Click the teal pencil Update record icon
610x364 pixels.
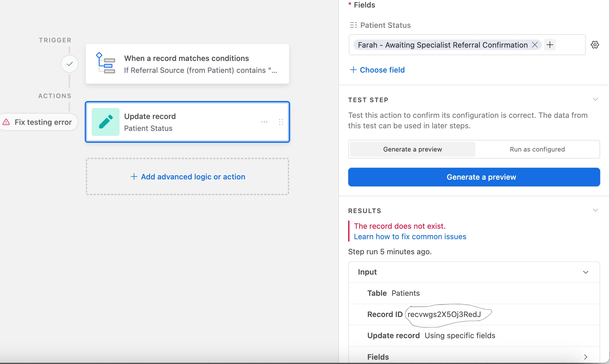[x=106, y=122]
